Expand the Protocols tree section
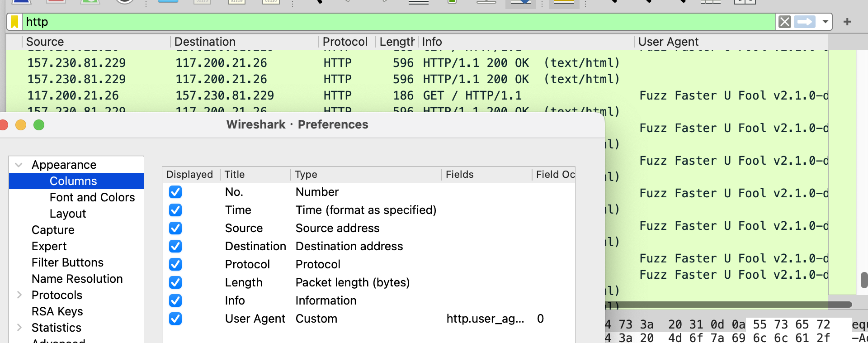This screenshot has width=868, height=343. [x=19, y=295]
